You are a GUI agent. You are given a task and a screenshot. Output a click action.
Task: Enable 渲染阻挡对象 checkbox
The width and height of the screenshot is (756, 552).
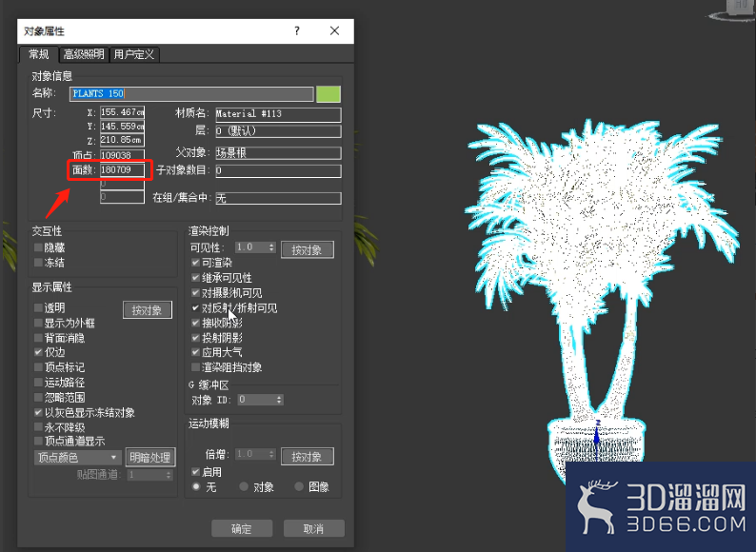(x=195, y=366)
